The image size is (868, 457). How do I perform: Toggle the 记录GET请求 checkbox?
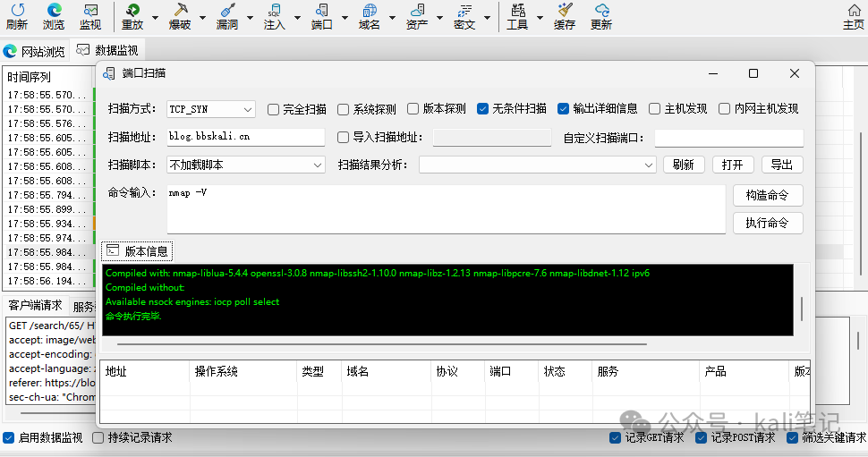(x=615, y=437)
